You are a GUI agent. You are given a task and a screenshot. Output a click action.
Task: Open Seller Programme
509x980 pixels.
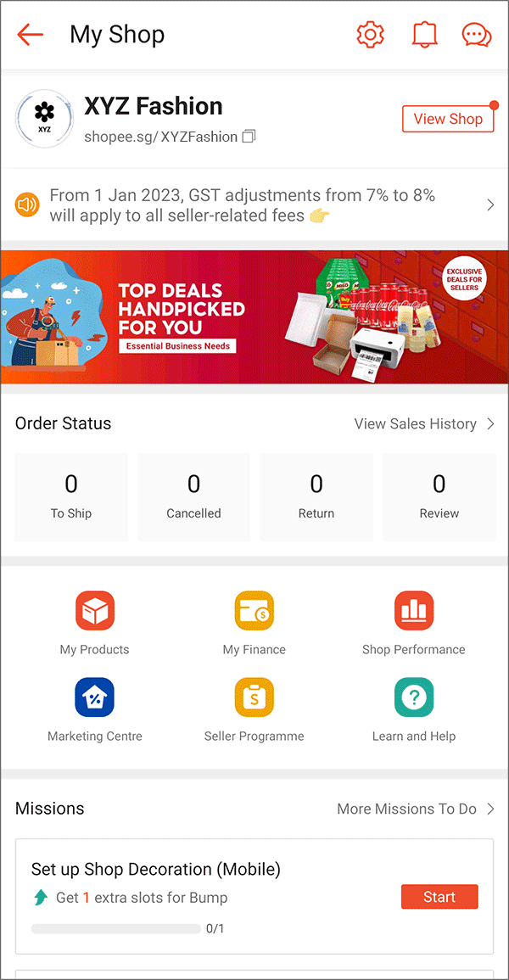tap(255, 709)
